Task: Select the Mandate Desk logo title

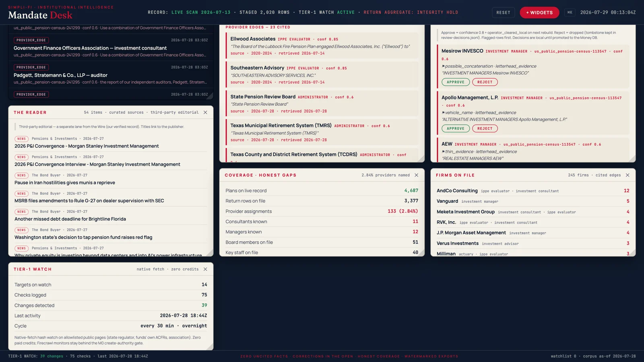Action: pos(40,15)
